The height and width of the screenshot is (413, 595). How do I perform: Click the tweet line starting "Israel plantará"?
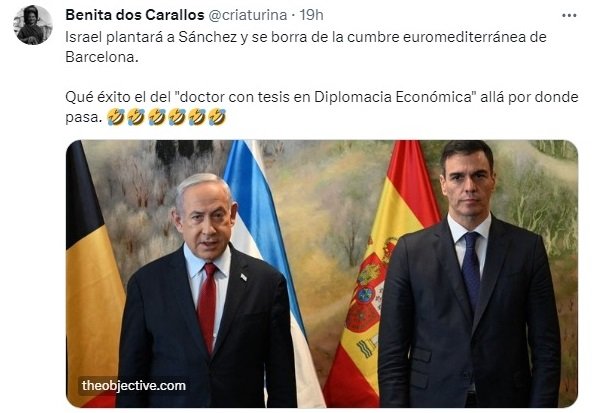tap(306, 37)
